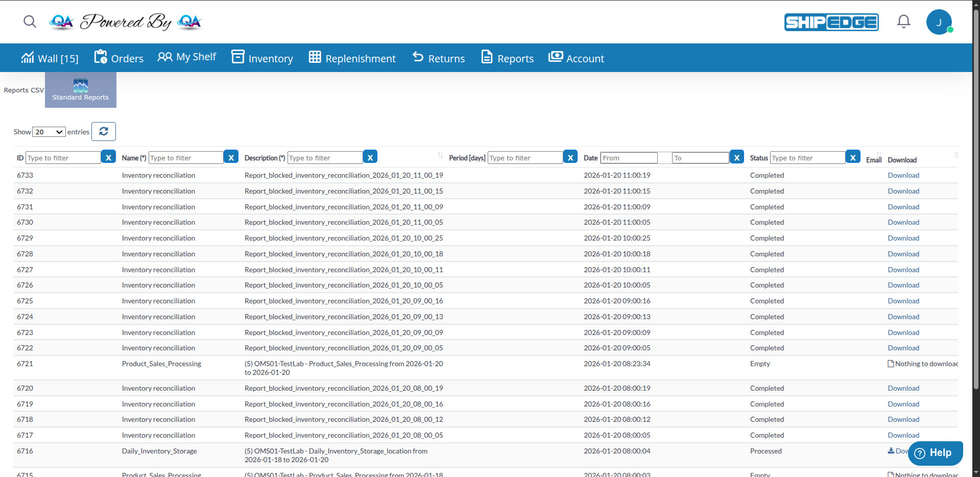Expand the Show entries dropdown

pyautogui.click(x=49, y=132)
